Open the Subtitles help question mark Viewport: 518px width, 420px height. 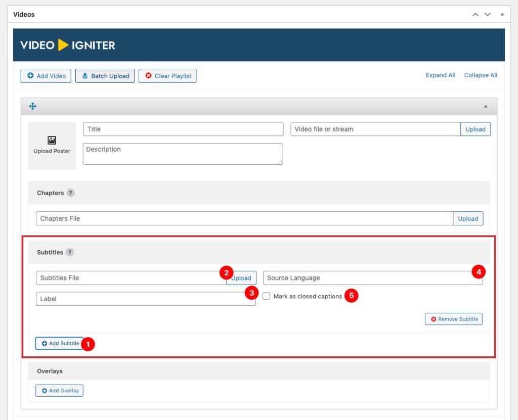tap(70, 252)
